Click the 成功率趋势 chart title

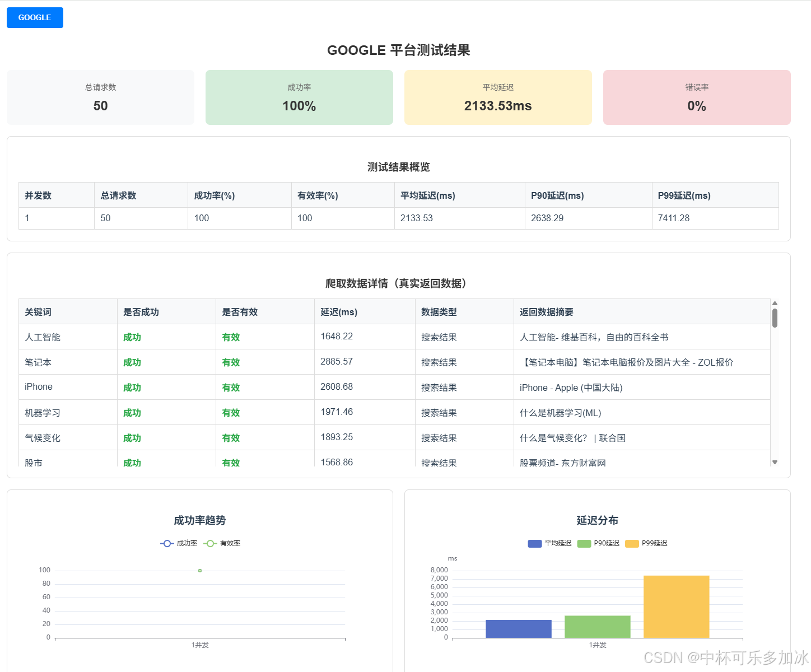(x=200, y=520)
